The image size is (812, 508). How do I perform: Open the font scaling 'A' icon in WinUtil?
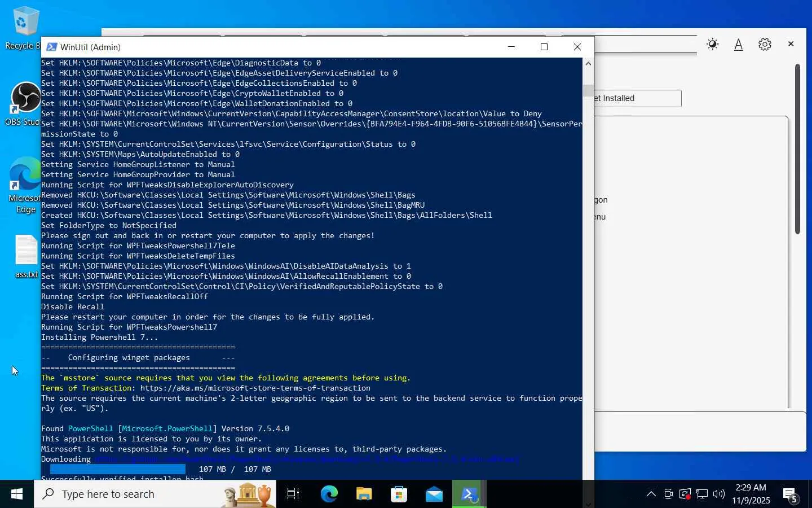point(738,44)
